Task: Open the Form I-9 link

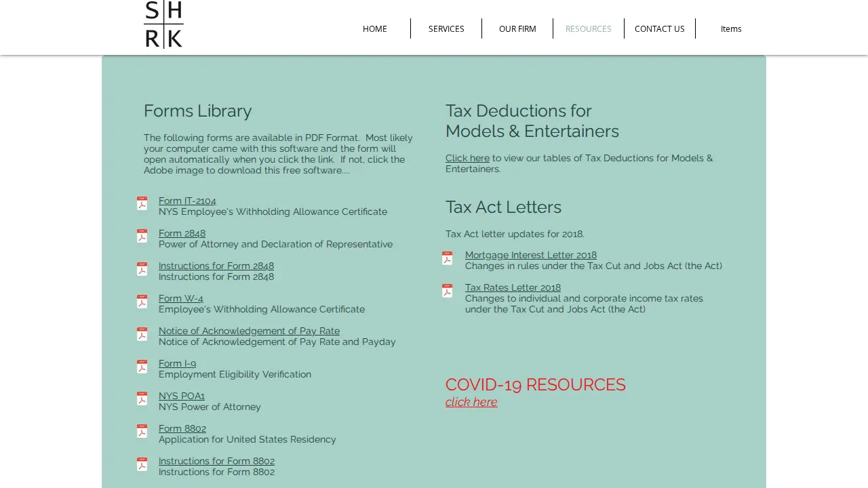Action: tap(178, 363)
